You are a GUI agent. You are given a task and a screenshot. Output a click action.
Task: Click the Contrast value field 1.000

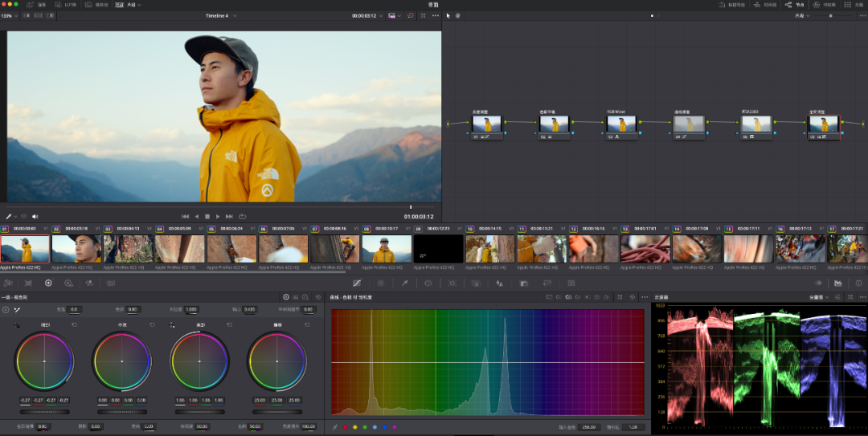(x=191, y=309)
